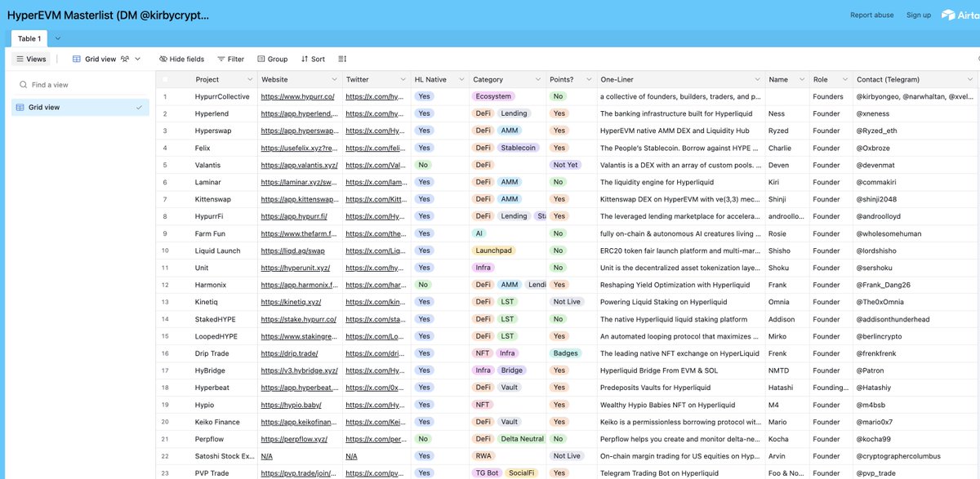
Task: Expand the Website column header dropdown
Action: coord(334,79)
